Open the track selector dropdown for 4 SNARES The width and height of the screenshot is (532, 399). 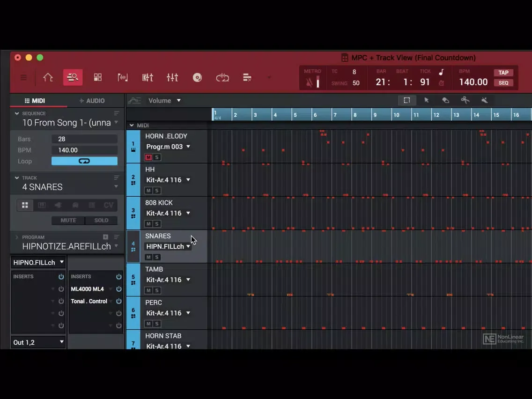click(x=116, y=186)
